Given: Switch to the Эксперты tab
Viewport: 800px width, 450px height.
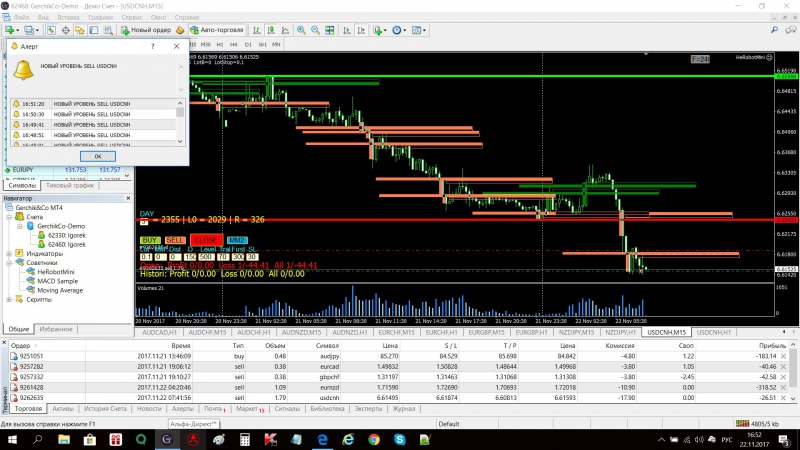Looking at the screenshot, I should coord(368,409).
